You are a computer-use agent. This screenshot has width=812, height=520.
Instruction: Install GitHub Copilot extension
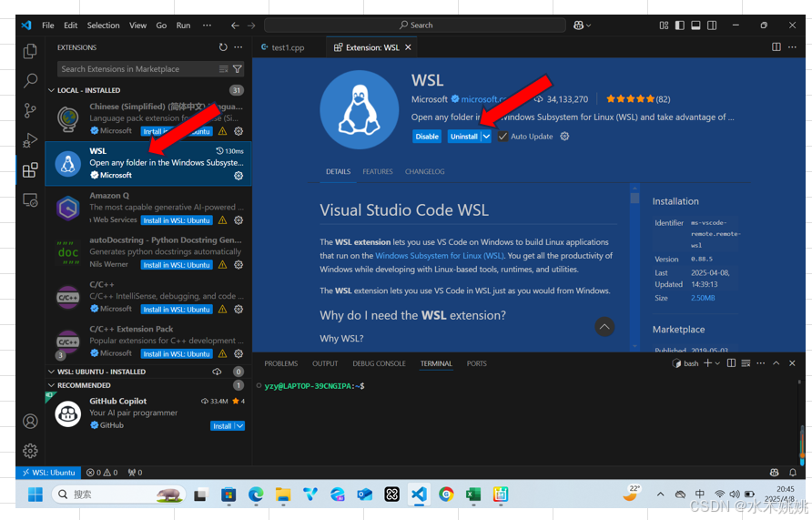pyautogui.click(x=222, y=425)
